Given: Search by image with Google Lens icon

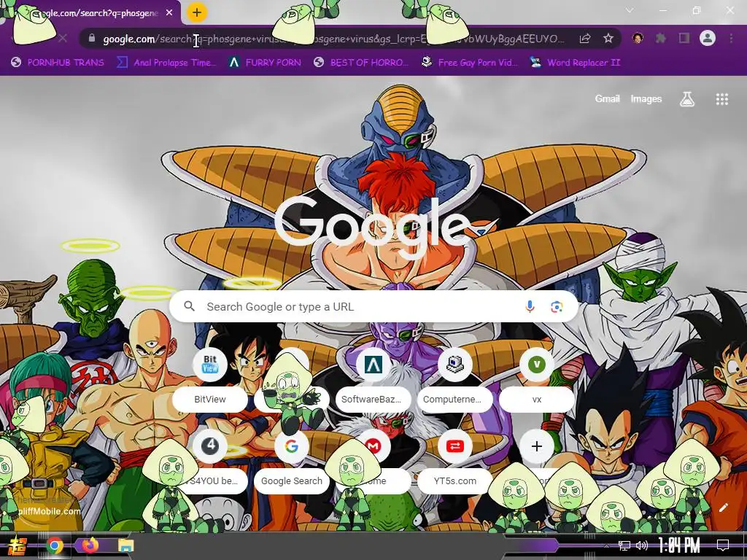Looking at the screenshot, I should pyautogui.click(x=557, y=307).
